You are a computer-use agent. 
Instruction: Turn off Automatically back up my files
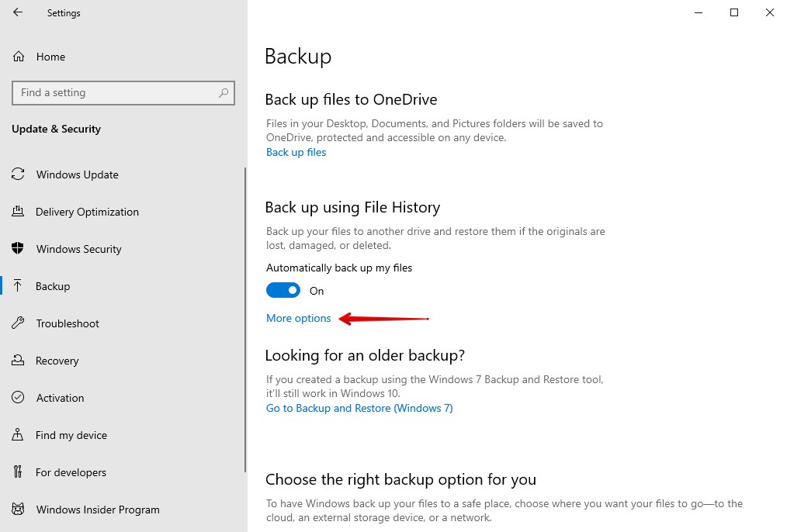(x=283, y=291)
